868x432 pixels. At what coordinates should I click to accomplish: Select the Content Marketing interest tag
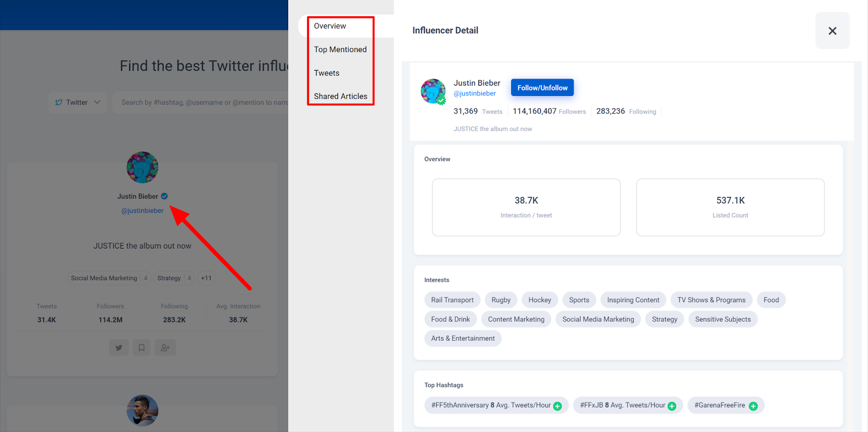click(516, 319)
